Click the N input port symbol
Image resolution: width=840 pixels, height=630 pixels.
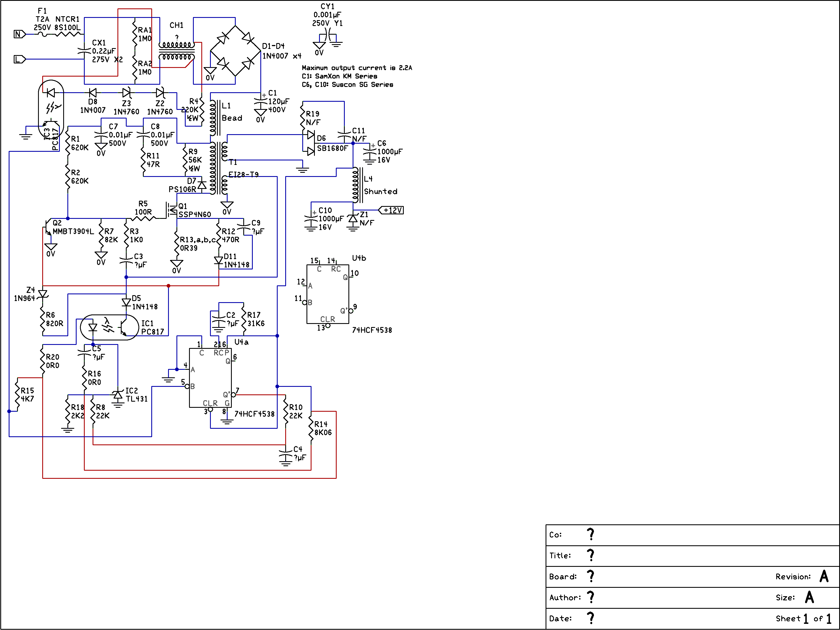click(x=20, y=34)
